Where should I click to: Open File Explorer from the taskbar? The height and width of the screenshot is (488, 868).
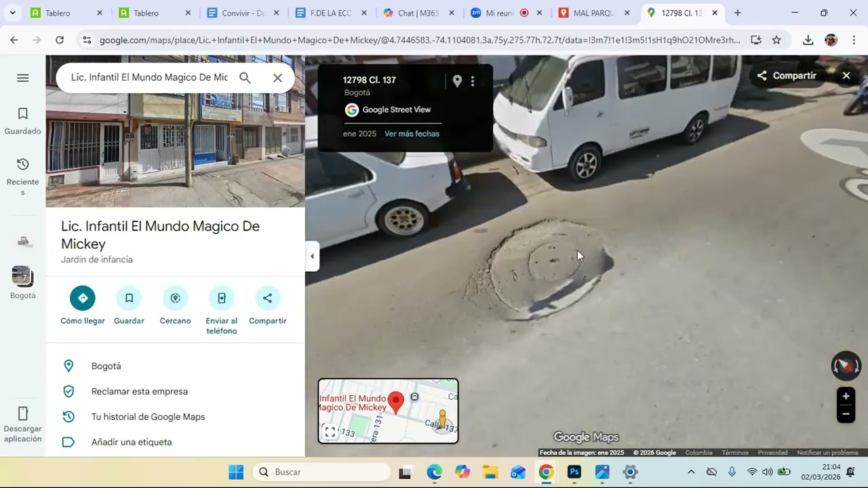tap(490, 472)
